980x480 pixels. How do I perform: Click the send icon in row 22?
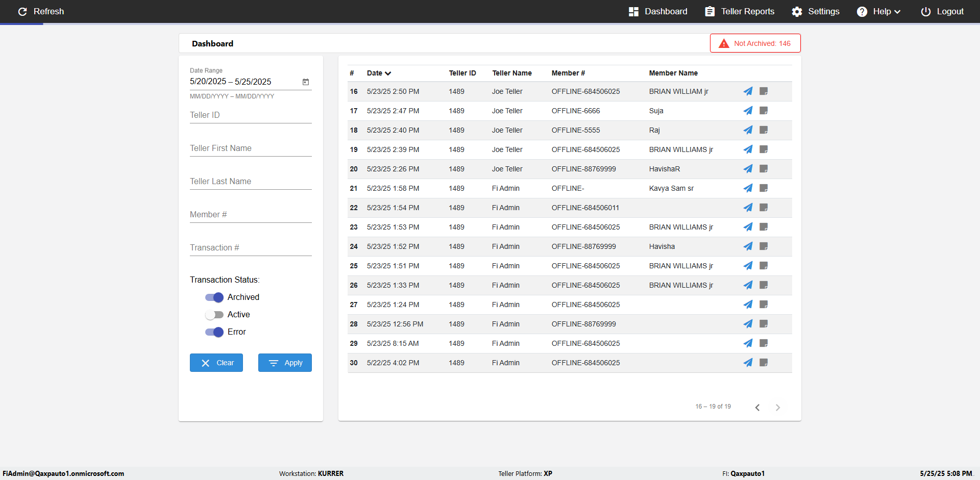click(x=748, y=208)
